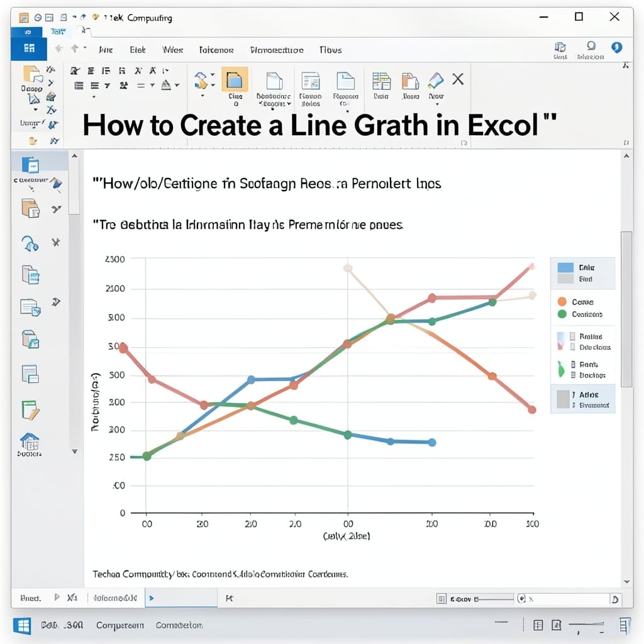Select blue 'Ertic' swatch in legend
This screenshot has height=644, width=644.
[565, 267]
